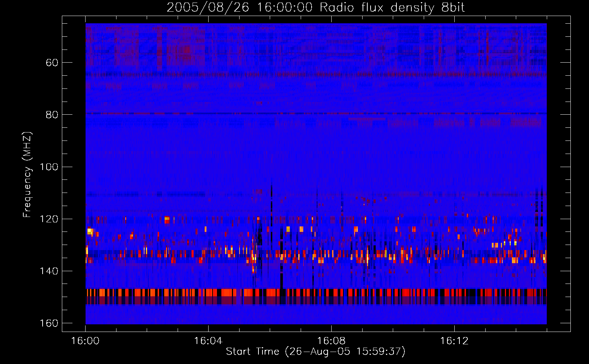This screenshot has height=364, width=589.
Task: Click the "Frequency (MHZ)" axis label
Action: (x=27, y=174)
